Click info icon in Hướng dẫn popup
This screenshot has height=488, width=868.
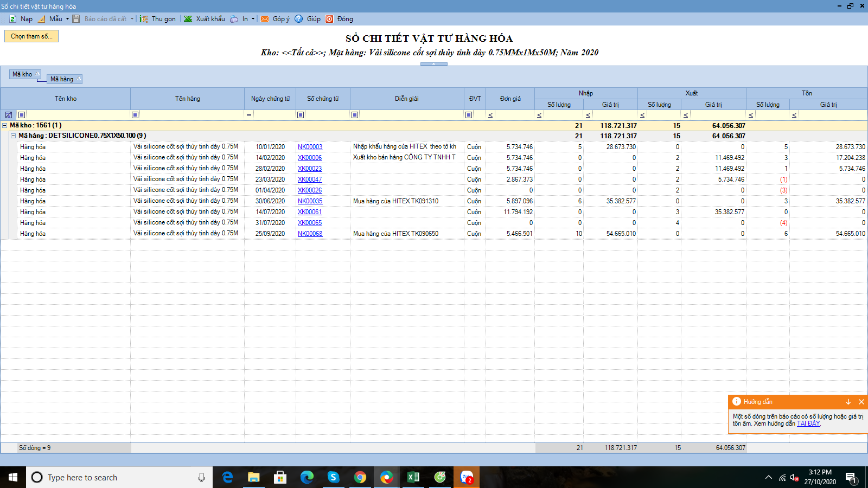click(x=737, y=402)
